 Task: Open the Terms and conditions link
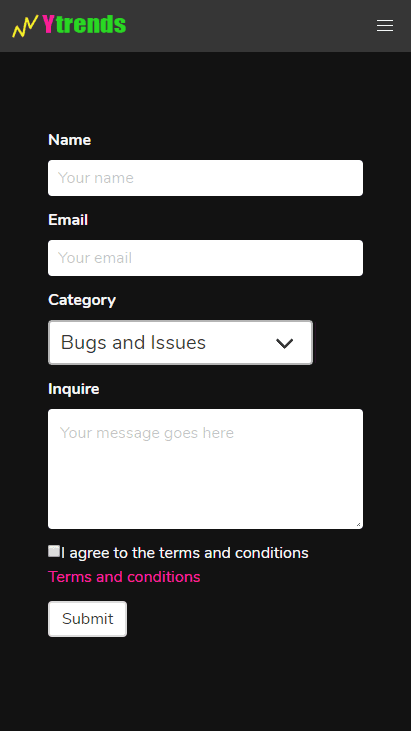tap(124, 577)
